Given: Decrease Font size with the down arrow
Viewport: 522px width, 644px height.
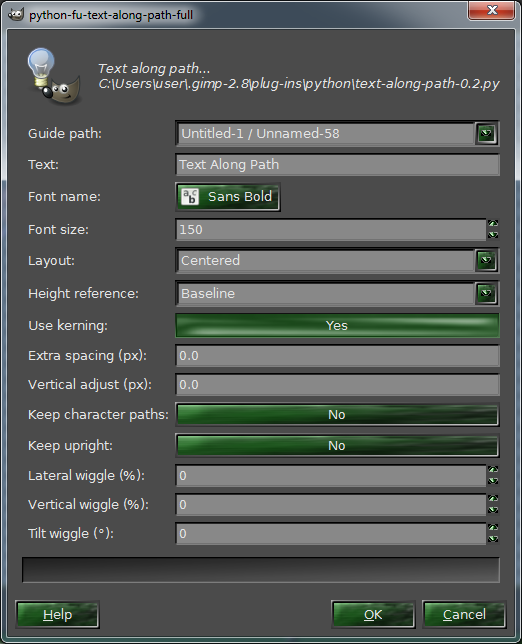Looking at the screenshot, I should (x=493, y=235).
